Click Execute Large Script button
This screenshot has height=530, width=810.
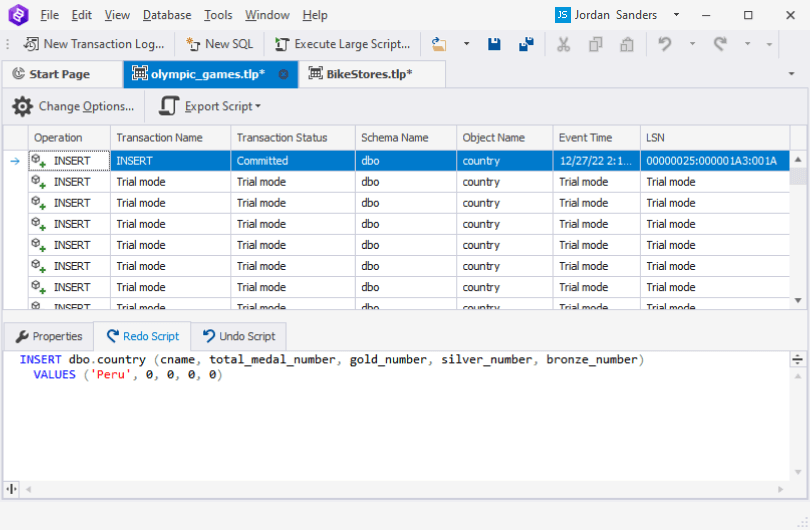click(342, 44)
